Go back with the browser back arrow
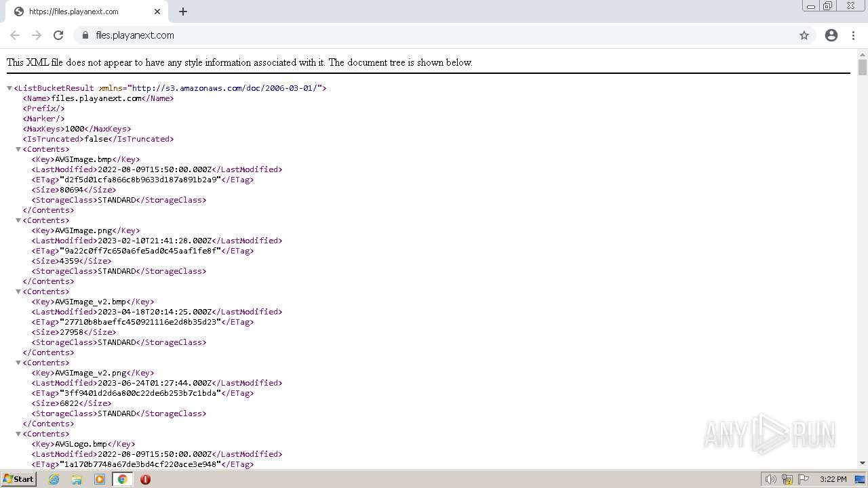The height and width of the screenshot is (488, 868). (x=15, y=35)
